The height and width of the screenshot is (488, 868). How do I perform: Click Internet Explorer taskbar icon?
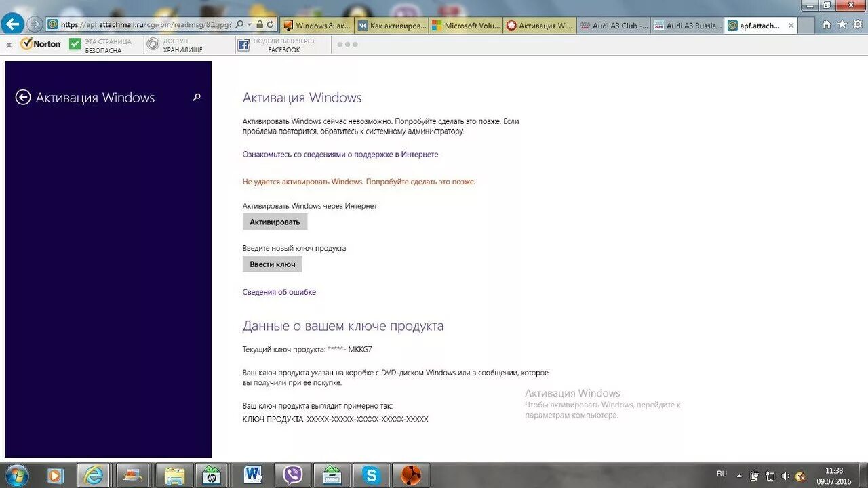coord(94,475)
